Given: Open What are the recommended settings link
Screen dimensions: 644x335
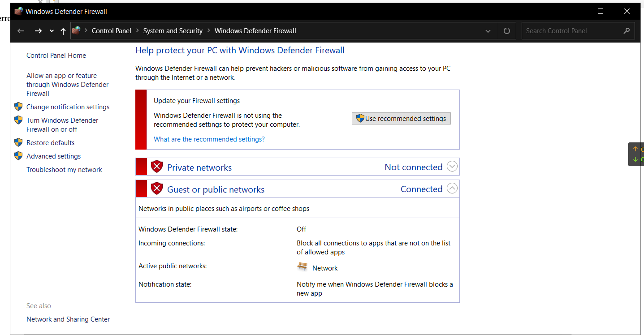Looking at the screenshot, I should (x=209, y=139).
